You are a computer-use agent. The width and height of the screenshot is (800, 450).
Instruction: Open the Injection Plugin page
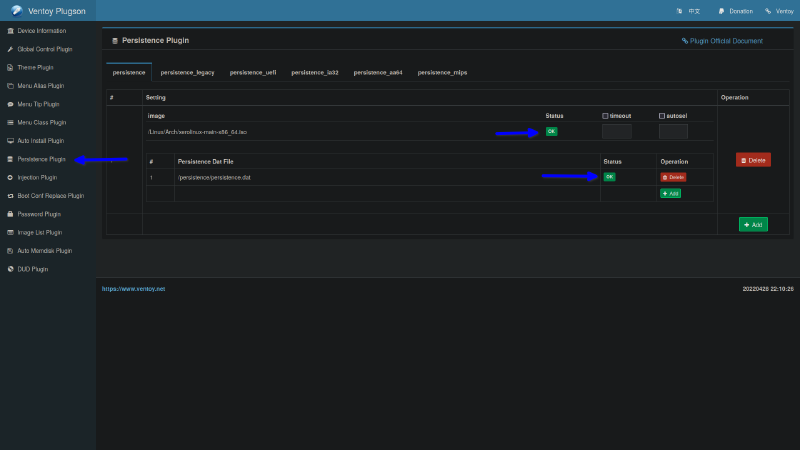[x=39, y=177]
